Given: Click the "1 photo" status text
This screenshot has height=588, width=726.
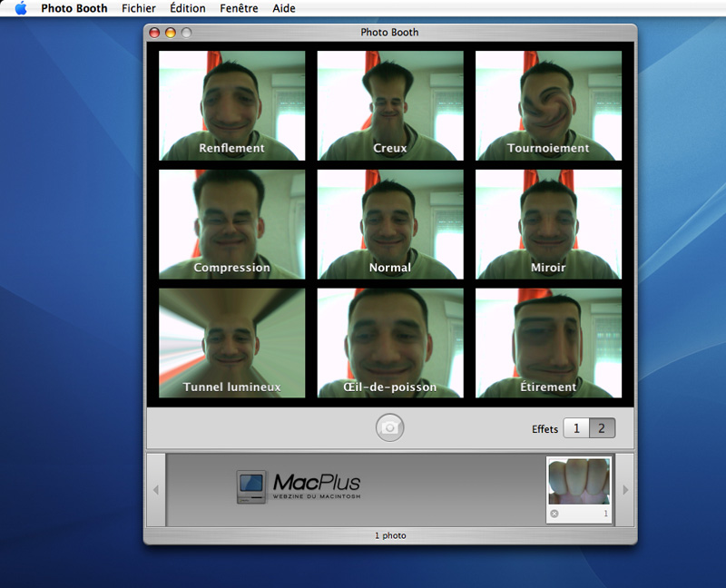Looking at the screenshot, I should tap(390, 535).
